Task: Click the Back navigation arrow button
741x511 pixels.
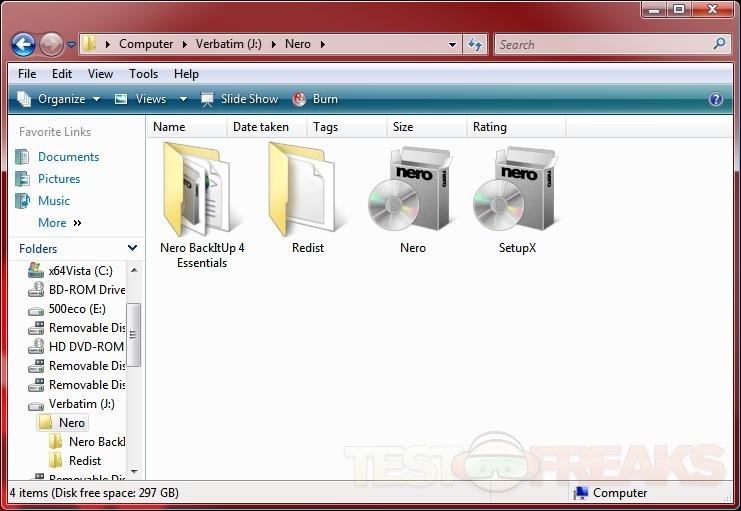Action: pyautogui.click(x=23, y=44)
